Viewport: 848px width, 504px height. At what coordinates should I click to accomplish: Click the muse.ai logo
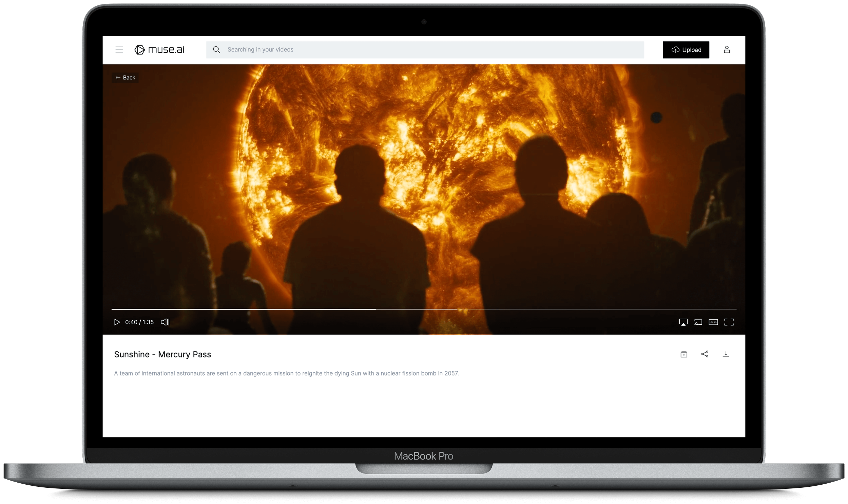pyautogui.click(x=159, y=49)
